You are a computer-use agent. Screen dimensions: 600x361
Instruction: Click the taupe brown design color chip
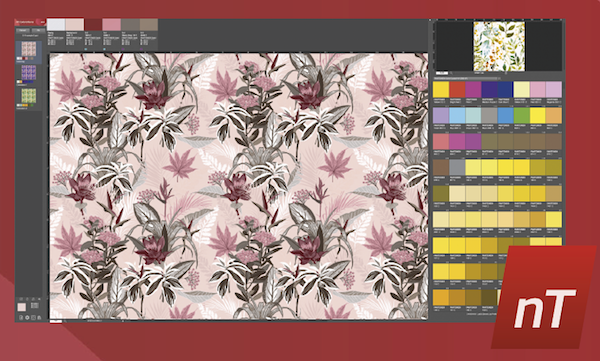pos(149,25)
